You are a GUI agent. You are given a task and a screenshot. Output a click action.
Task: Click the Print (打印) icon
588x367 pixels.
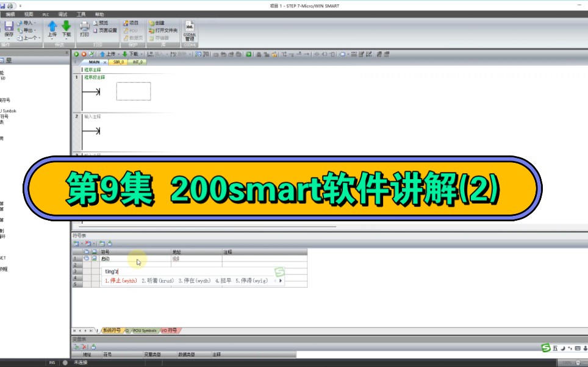[84, 28]
